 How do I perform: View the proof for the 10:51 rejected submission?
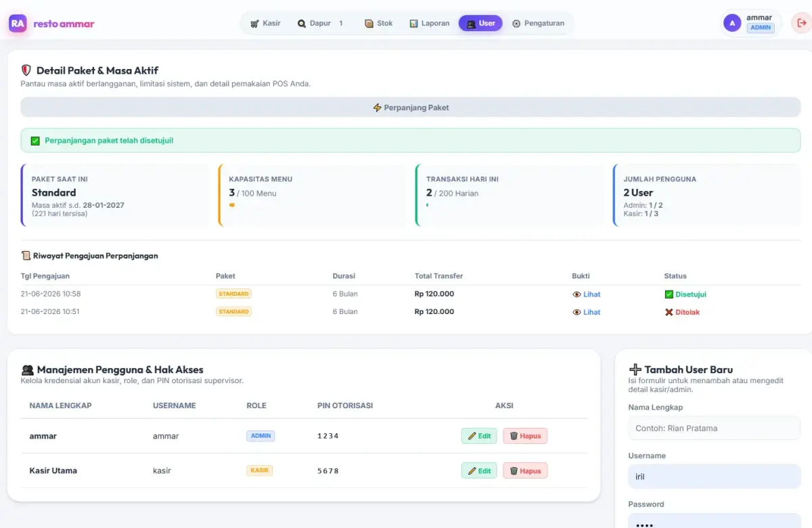[587, 312]
